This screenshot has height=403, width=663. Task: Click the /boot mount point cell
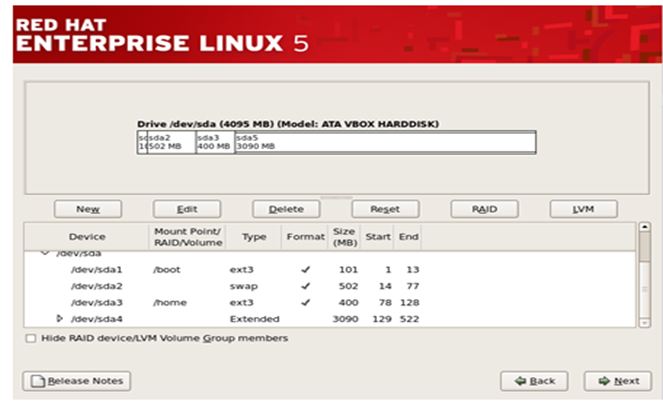point(167,269)
